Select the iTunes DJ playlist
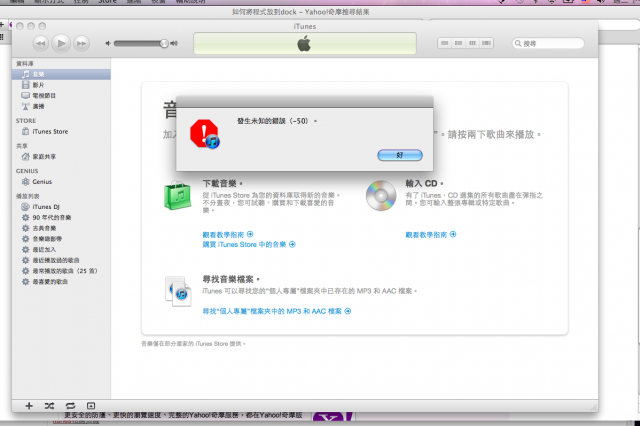 click(x=61, y=207)
